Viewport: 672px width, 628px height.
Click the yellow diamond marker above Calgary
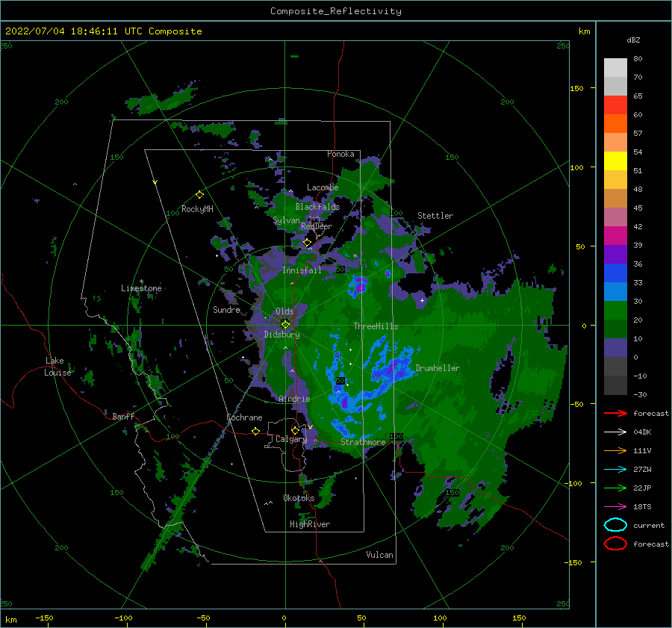pyautogui.click(x=295, y=430)
